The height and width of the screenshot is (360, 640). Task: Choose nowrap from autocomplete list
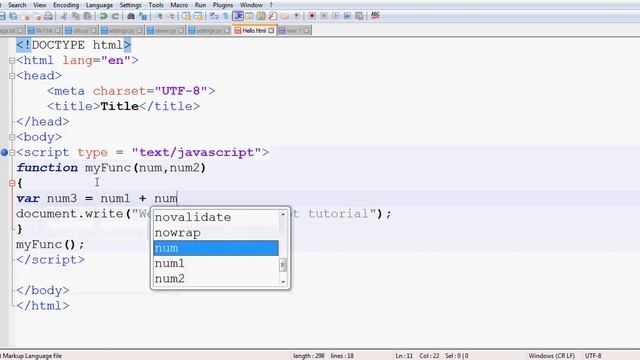pos(216,233)
